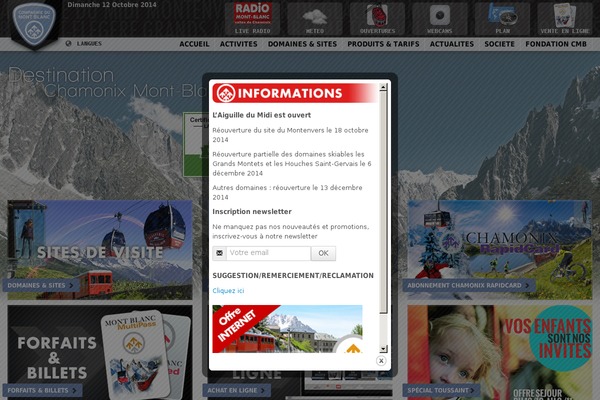This screenshot has height=400, width=600.
Task: Click the Domaines & Sites button on tile
Action: 41,286
